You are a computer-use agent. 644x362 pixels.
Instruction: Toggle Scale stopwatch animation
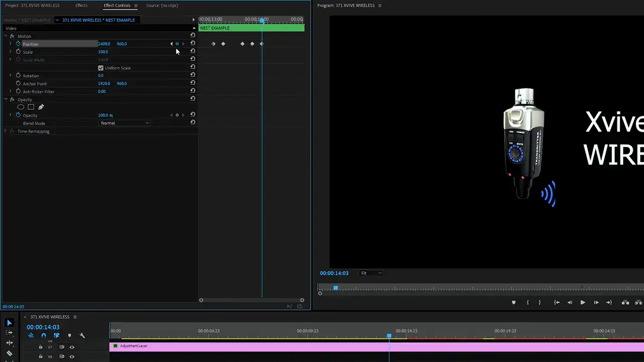18,52
